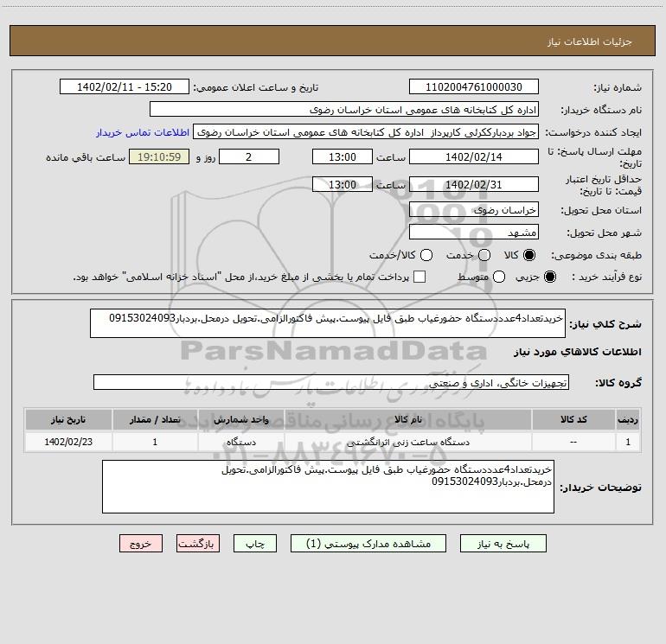Choose the جزیی purchase type radio
Image resolution: width=666 pixels, height=644 pixels.
point(550,277)
